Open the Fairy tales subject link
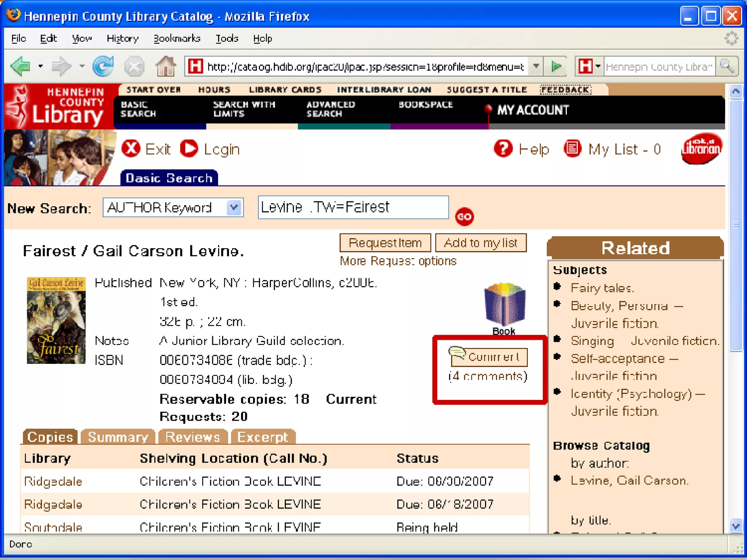The image size is (747, 560). 602,288
